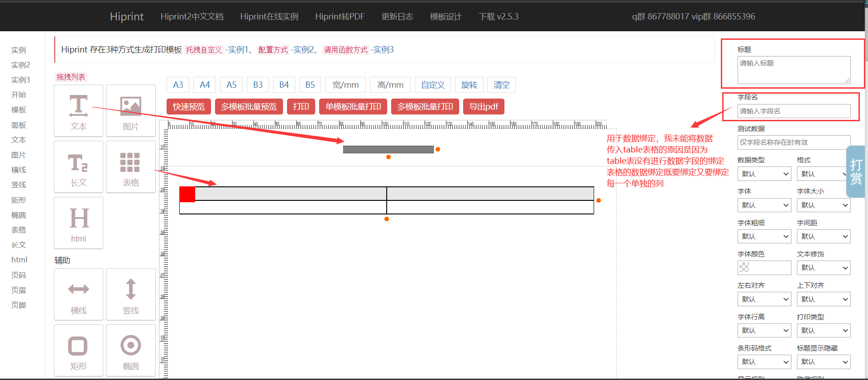Click 多模板批量打印 button
Image resolution: width=868 pixels, height=380 pixels.
[425, 107]
